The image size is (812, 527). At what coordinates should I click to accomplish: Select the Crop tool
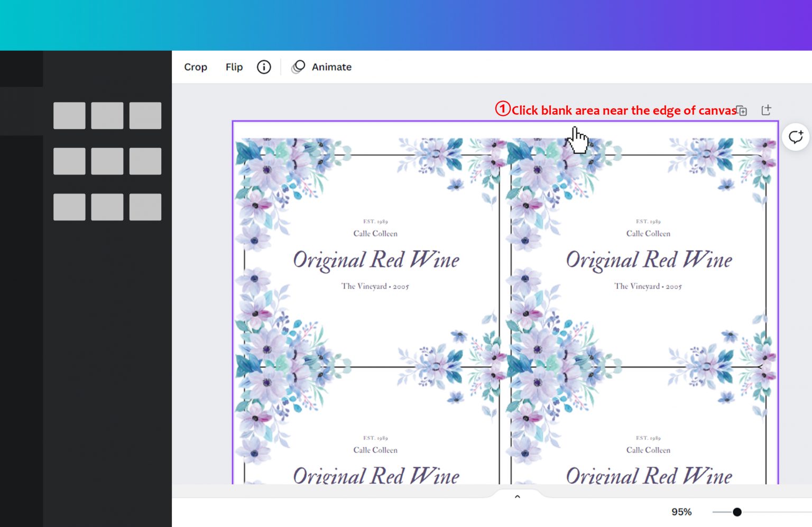click(x=196, y=67)
